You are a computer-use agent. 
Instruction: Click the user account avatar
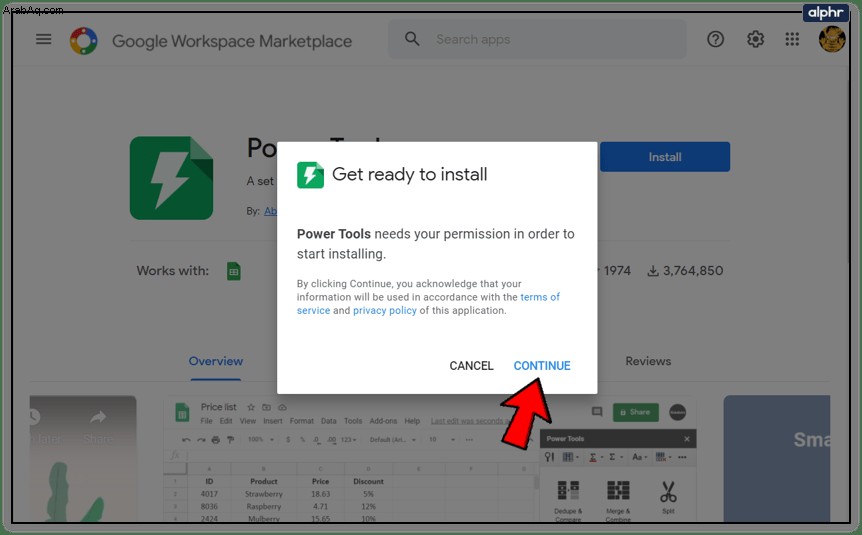(832, 40)
